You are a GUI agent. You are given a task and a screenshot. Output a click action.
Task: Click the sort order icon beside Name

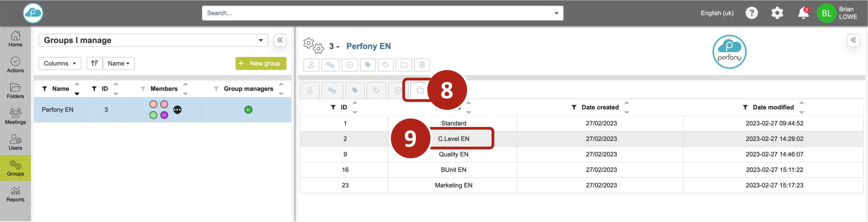click(94, 63)
